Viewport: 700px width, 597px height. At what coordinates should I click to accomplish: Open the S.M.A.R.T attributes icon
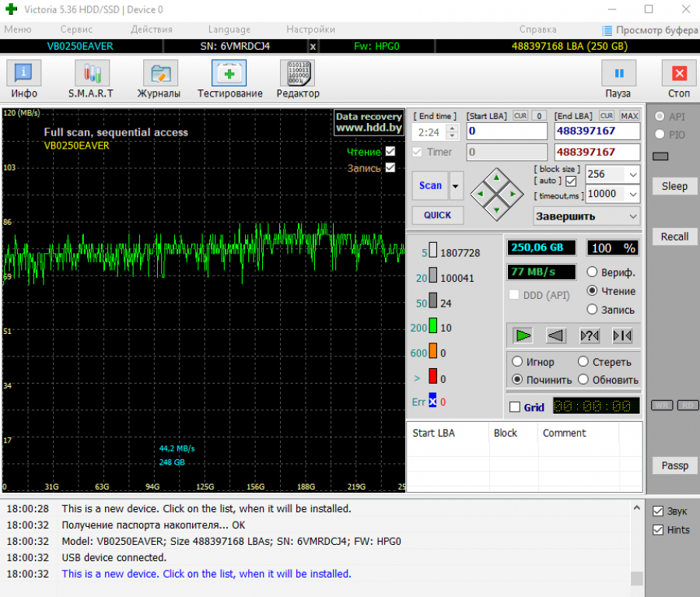point(93,74)
